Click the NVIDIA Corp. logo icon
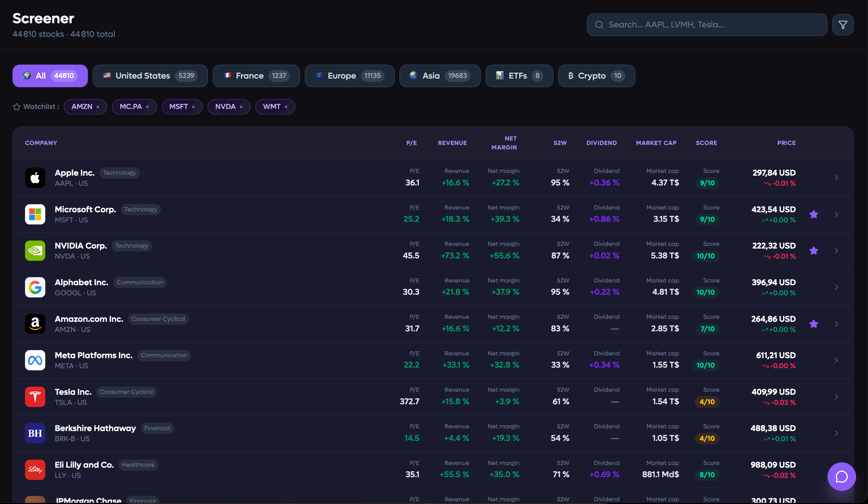The image size is (868, 504). click(35, 251)
